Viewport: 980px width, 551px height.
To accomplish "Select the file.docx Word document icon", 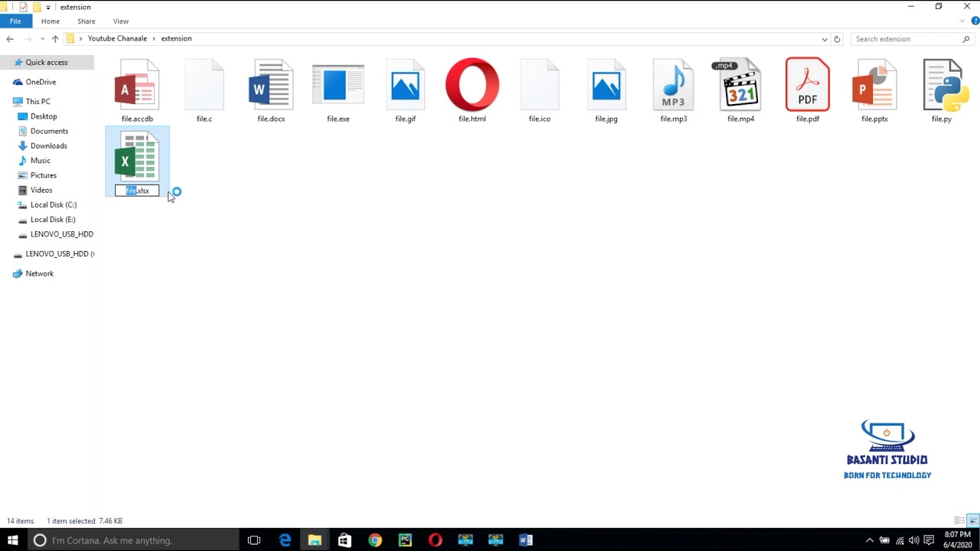I will [271, 84].
